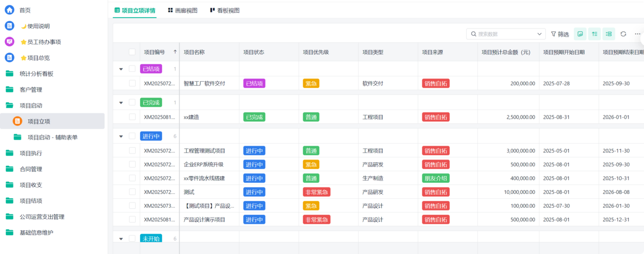Image resolution: width=644 pixels, height=254 pixels.
Task: Click purple 已结项 status tag in 智慧工厂 row
Action: tap(254, 83)
